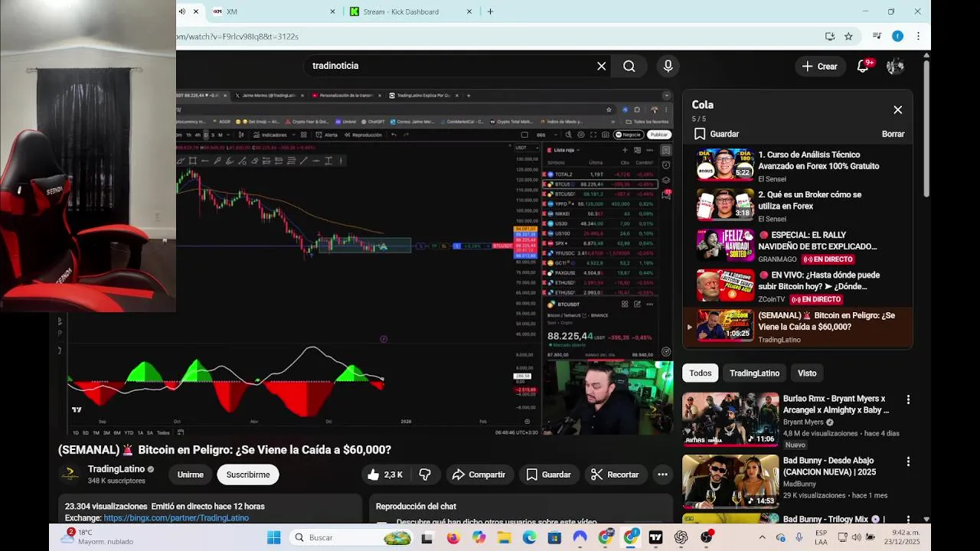980x551 pixels.
Task: Open the YouTube account avatar menu
Action: pos(895,66)
